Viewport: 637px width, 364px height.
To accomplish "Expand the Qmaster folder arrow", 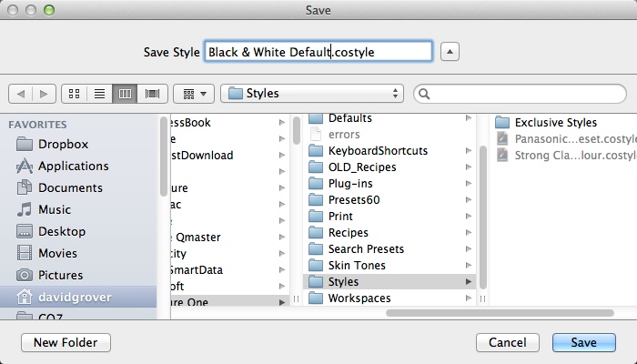I will 282,237.
